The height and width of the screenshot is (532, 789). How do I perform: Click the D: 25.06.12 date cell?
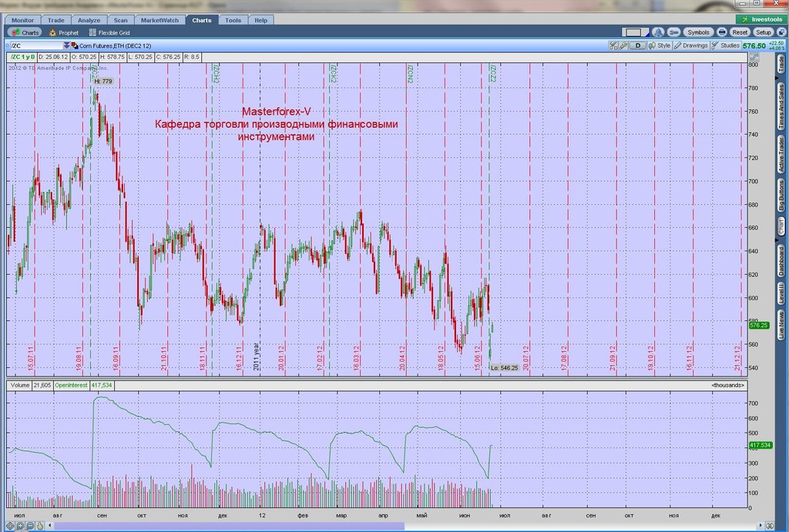pyautogui.click(x=53, y=57)
